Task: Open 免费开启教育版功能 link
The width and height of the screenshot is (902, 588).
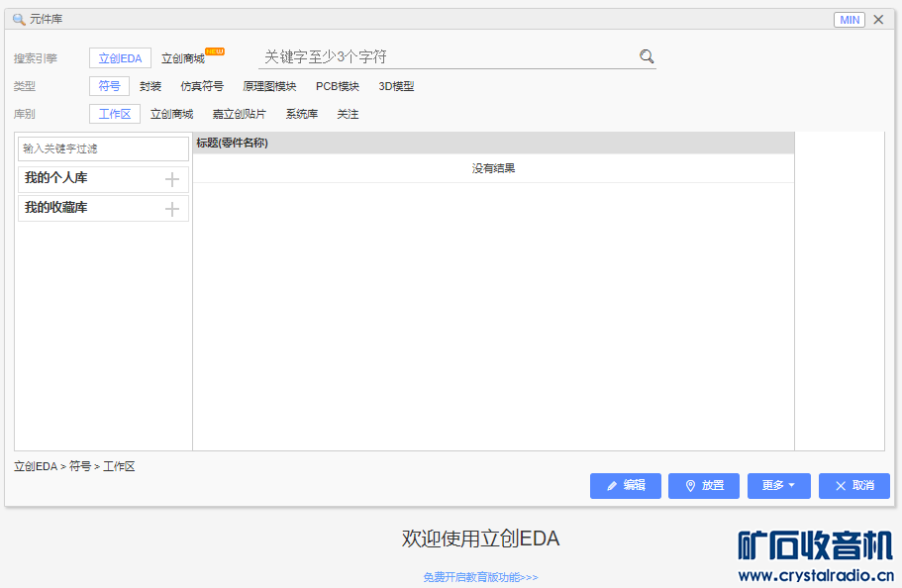Action: pyautogui.click(x=480, y=576)
